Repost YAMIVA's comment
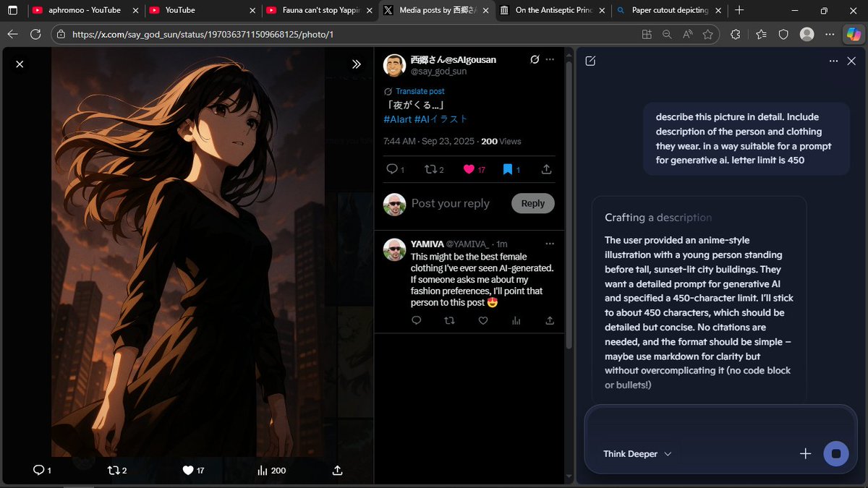Viewport: 868px width, 488px height. pyautogui.click(x=449, y=320)
